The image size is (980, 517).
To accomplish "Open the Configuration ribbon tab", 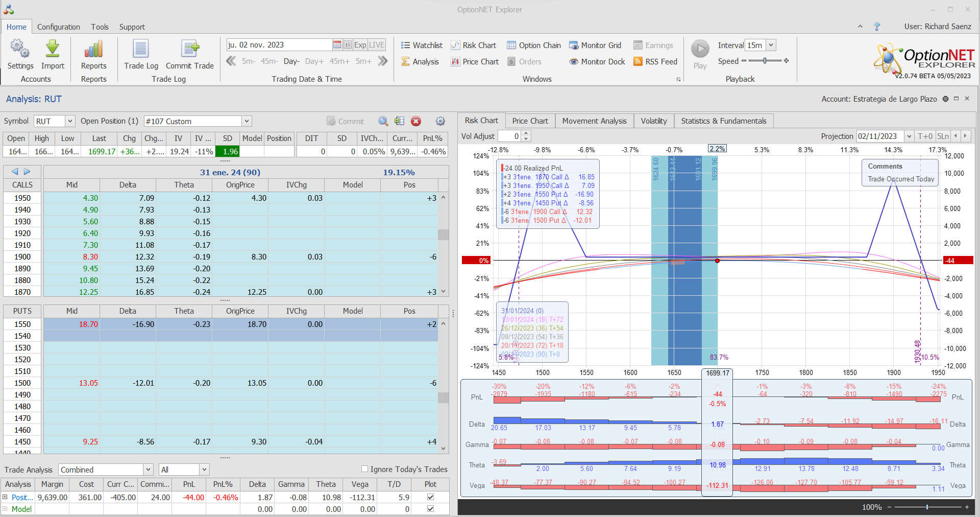I will 58,27.
